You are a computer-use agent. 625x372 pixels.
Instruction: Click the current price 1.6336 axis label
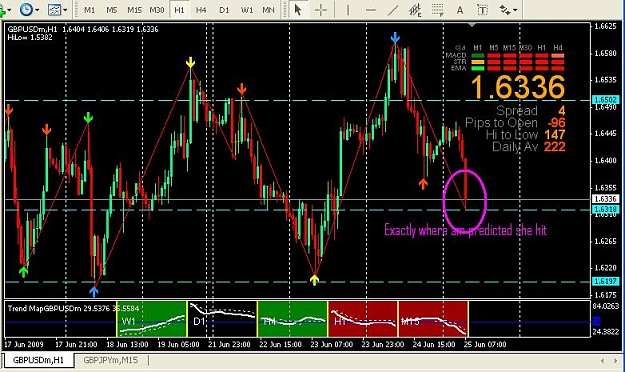coord(606,199)
